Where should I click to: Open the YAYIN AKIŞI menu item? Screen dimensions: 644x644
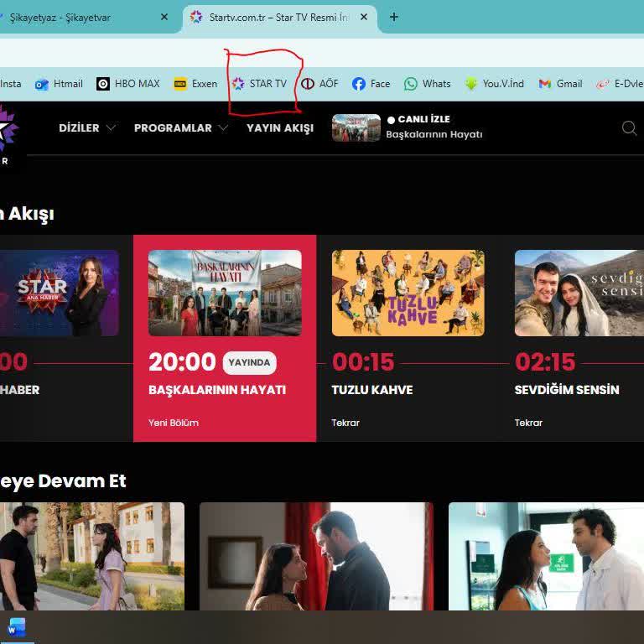tap(280, 128)
